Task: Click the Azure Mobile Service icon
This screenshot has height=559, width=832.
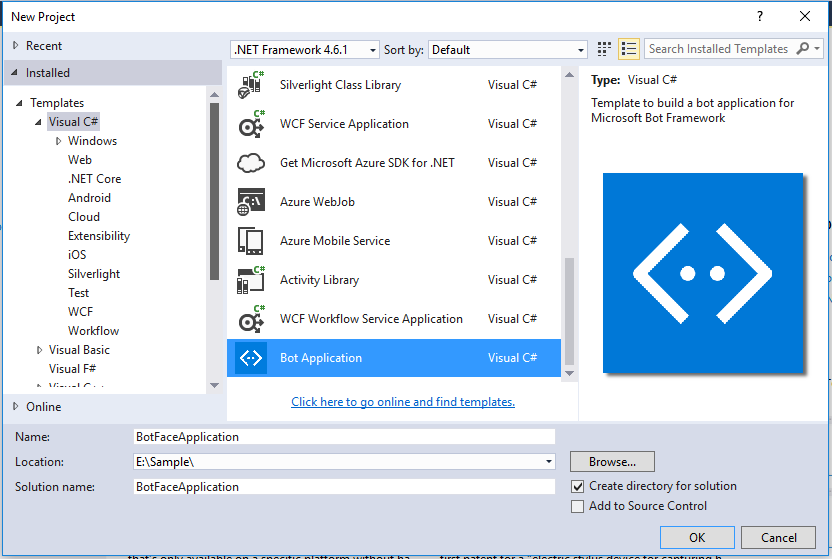Action: (250, 241)
